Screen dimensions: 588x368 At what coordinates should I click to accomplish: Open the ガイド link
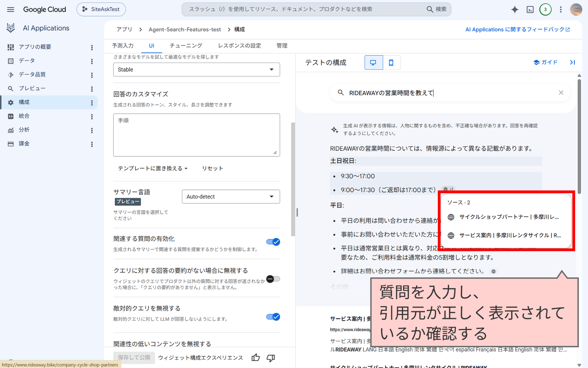point(546,62)
